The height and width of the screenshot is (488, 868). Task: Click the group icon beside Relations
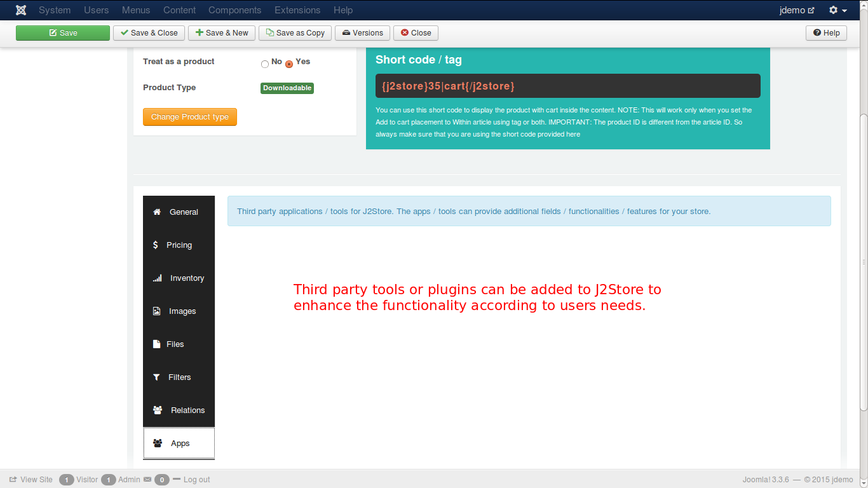[x=158, y=410]
